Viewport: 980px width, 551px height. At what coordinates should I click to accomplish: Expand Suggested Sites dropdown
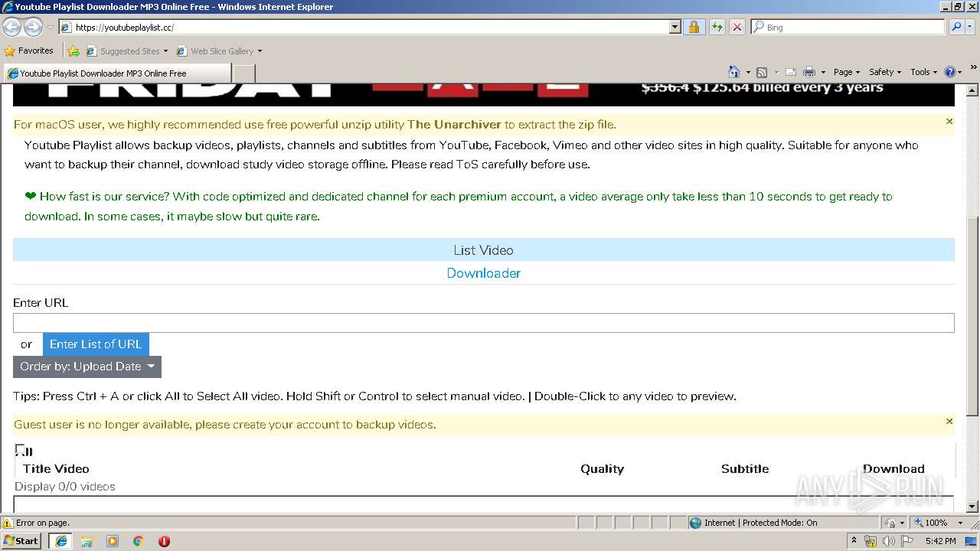[x=165, y=51]
